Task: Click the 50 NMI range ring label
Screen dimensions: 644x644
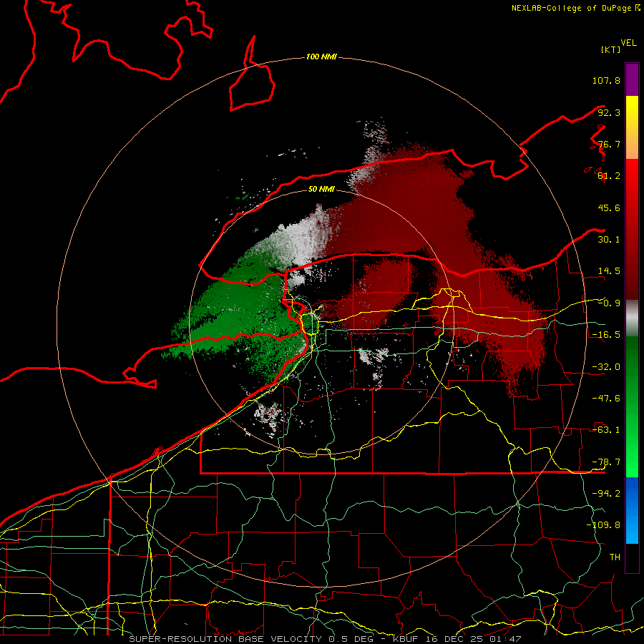Action: click(x=321, y=189)
